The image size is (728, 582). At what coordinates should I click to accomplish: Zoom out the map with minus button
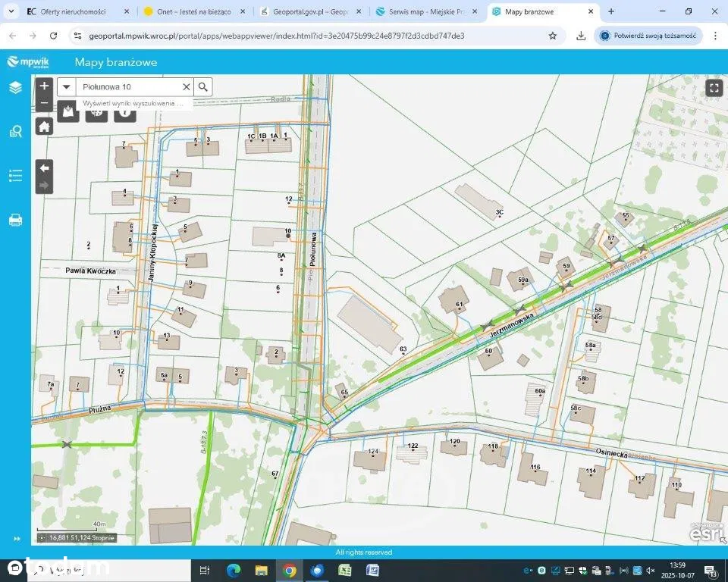(x=44, y=103)
